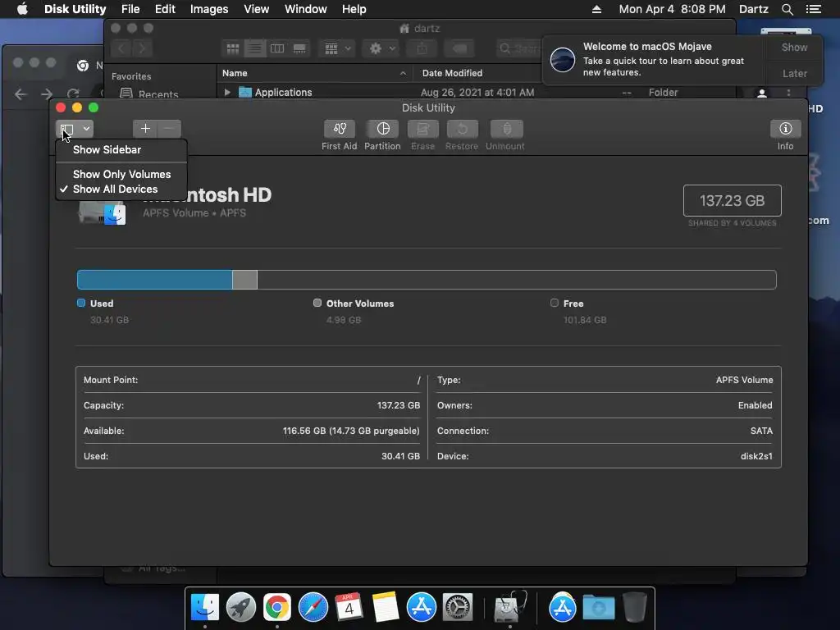This screenshot has width=840, height=630.
Task: Switch Finder window to column view
Action: pyautogui.click(x=277, y=48)
